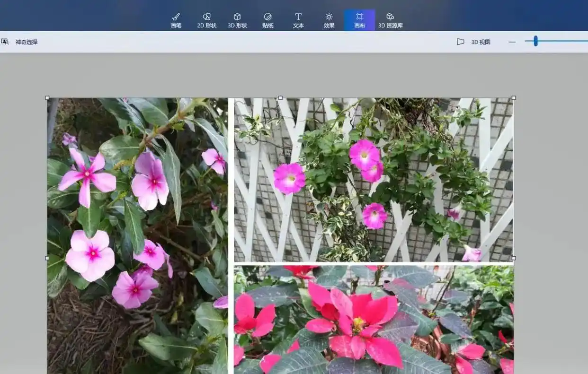Switch to the Canvas (画布) tab
Screen dimensions: 588x374
[x=359, y=20]
